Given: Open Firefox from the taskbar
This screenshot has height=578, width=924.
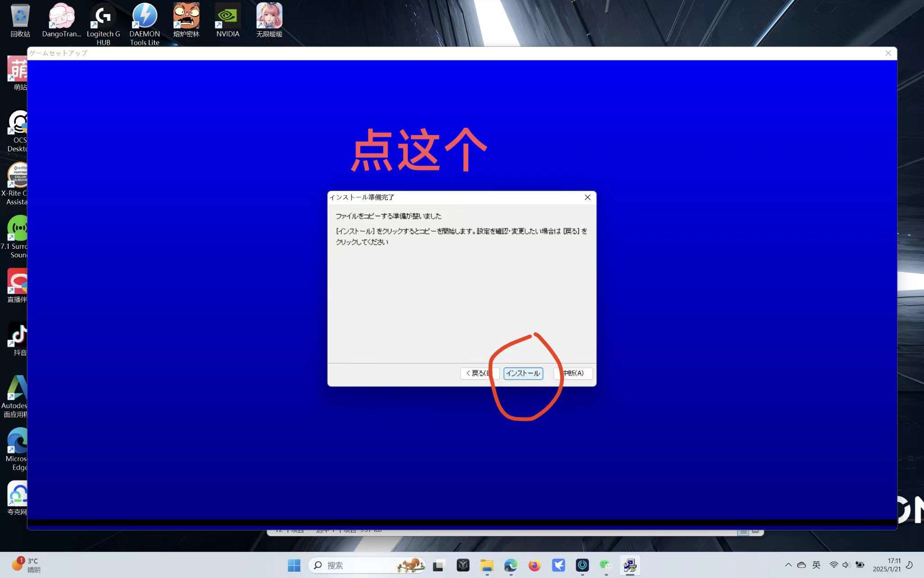Looking at the screenshot, I should click(535, 565).
